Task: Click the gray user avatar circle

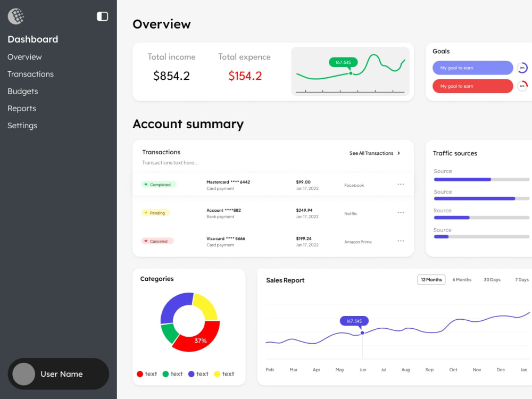Action: (24, 374)
